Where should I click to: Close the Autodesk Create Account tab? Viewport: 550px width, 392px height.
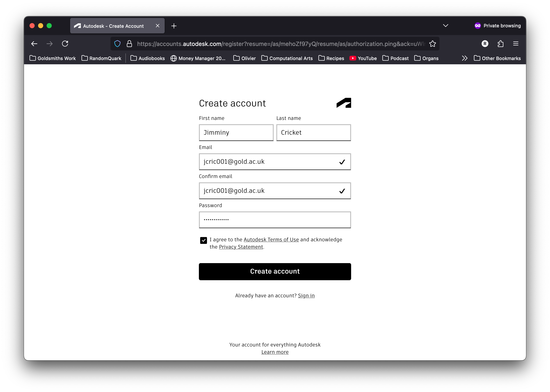[x=158, y=26]
